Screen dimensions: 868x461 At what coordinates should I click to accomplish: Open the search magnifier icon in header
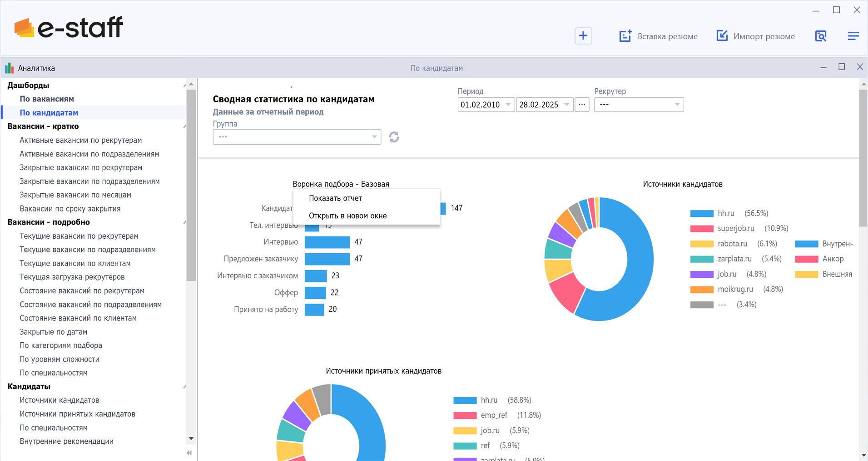pyautogui.click(x=820, y=36)
